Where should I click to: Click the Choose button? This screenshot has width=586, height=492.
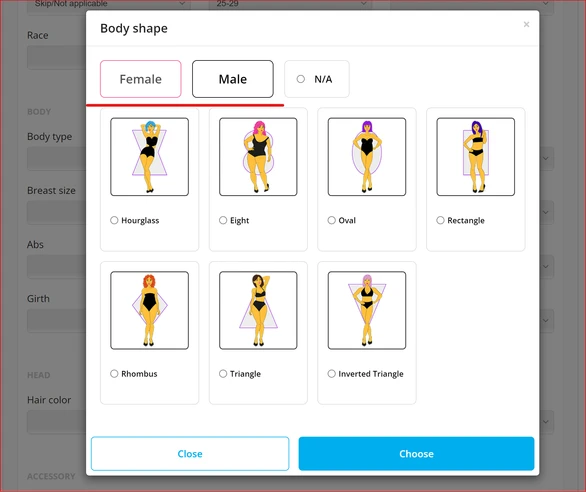416,453
